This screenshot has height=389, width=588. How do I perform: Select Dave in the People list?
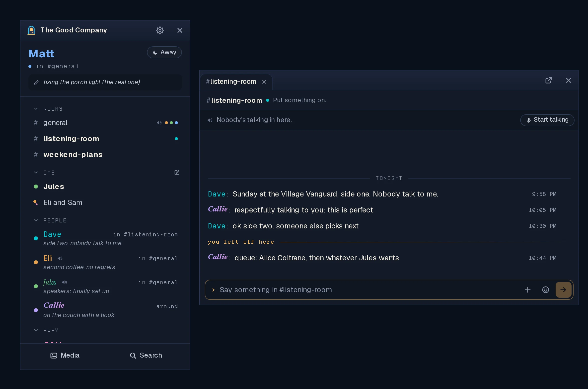(106, 238)
